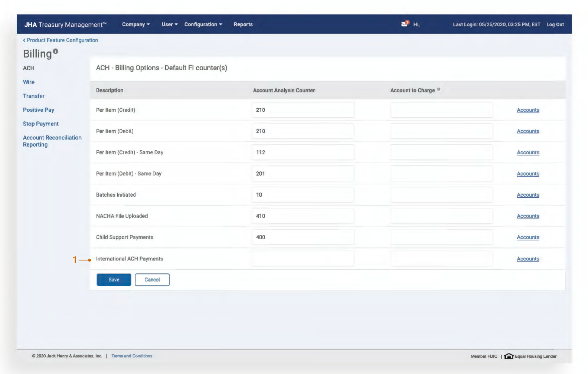
Task: Click Account to Charge field for NACHA File Uploaded
Action: click(x=441, y=216)
